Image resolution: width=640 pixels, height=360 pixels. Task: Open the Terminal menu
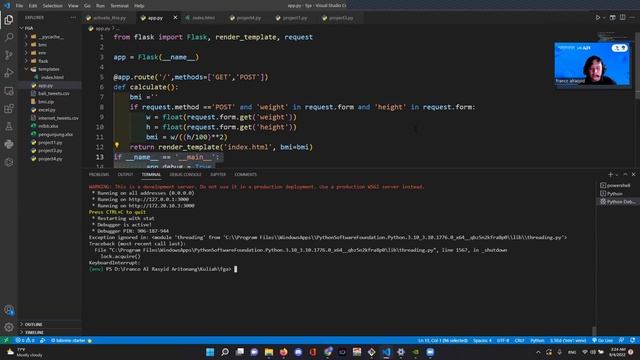[x=119, y=6]
